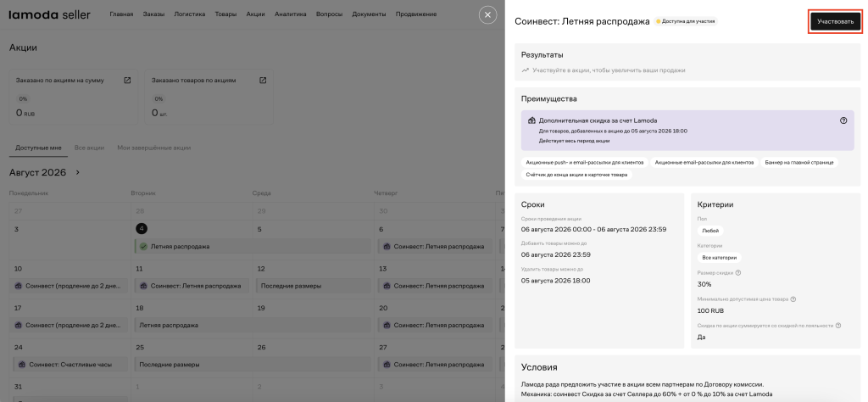Screen dimensions: 868x402
Task: Click 'Акционные email-рассылки для клиентов' chip
Action: pyautogui.click(x=704, y=162)
